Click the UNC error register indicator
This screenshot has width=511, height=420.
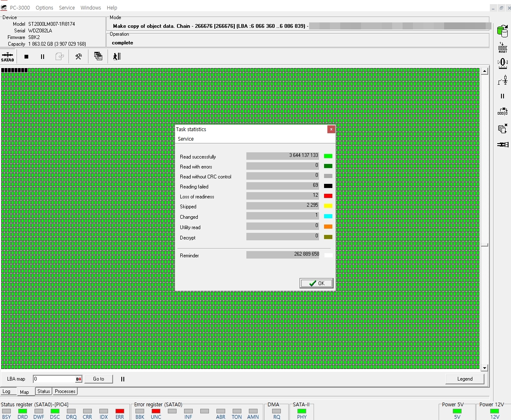[156, 411]
